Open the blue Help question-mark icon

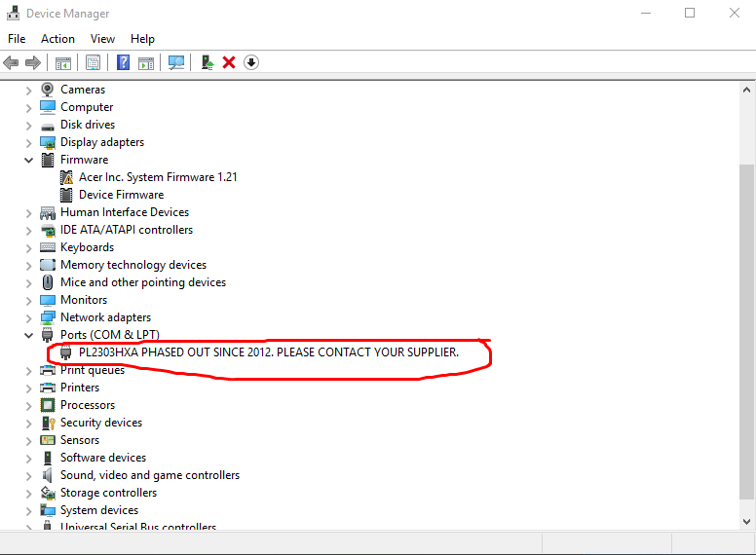point(124,62)
